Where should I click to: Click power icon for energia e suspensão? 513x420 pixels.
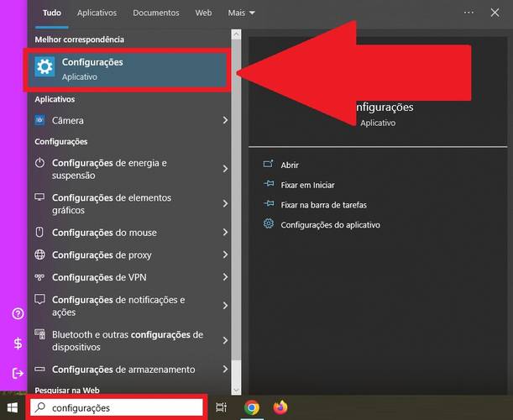point(39,163)
